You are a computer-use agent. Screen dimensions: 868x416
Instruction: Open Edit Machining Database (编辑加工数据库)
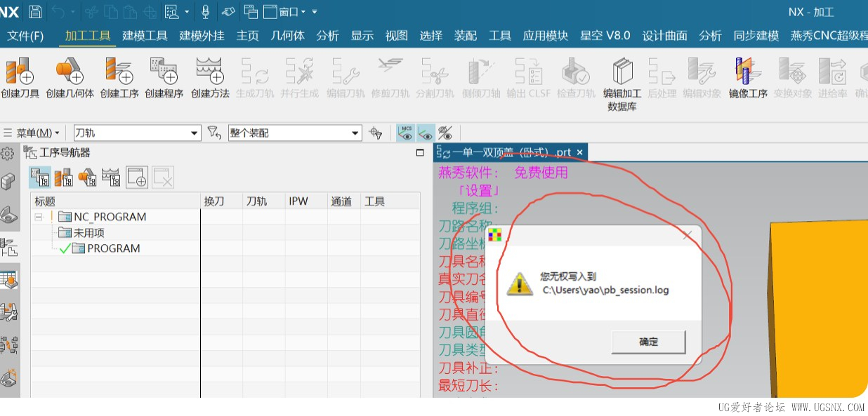pyautogui.click(x=622, y=84)
